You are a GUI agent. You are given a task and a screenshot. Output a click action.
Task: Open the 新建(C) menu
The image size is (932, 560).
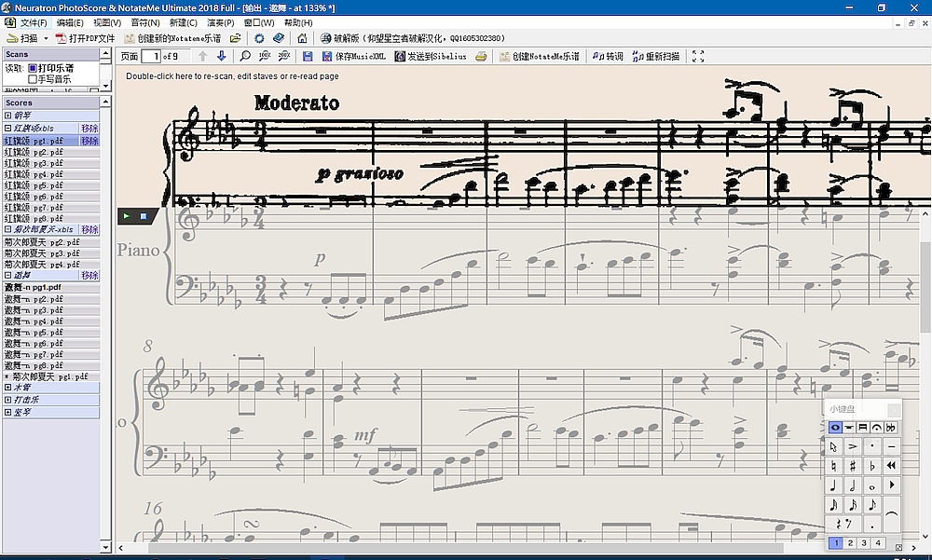click(183, 22)
